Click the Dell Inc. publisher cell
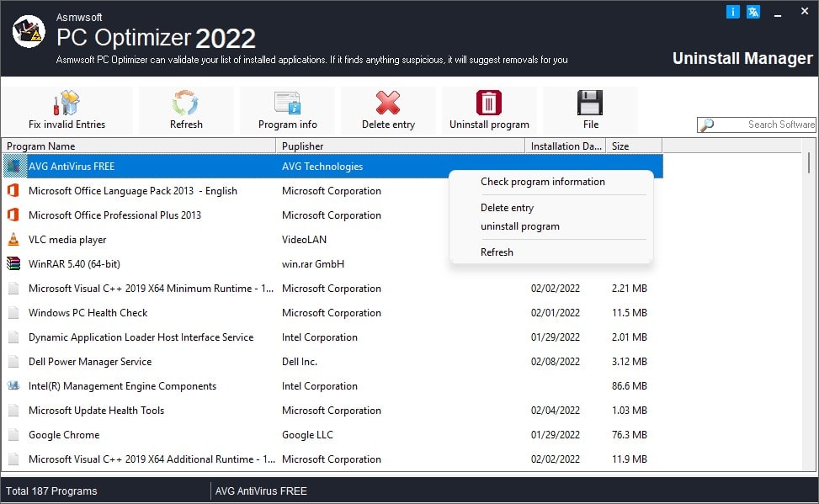The image size is (819, 504). point(300,362)
